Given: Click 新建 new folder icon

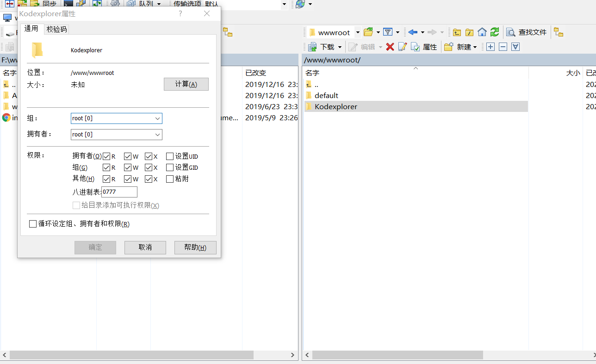Looking at the screenshot, I should pos(448,47).
